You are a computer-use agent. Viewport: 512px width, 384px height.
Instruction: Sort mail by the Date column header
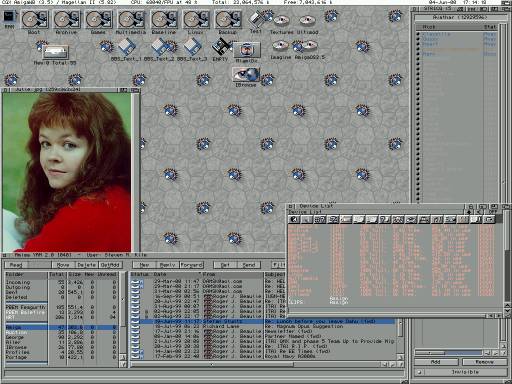(x=176, y=274)
